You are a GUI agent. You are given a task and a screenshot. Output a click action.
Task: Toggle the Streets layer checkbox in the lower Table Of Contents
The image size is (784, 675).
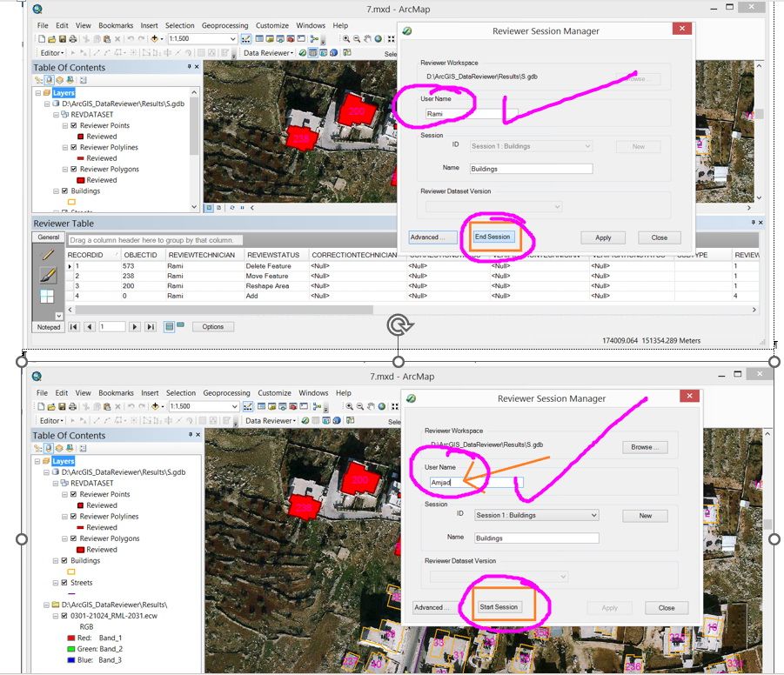point(64,583)
